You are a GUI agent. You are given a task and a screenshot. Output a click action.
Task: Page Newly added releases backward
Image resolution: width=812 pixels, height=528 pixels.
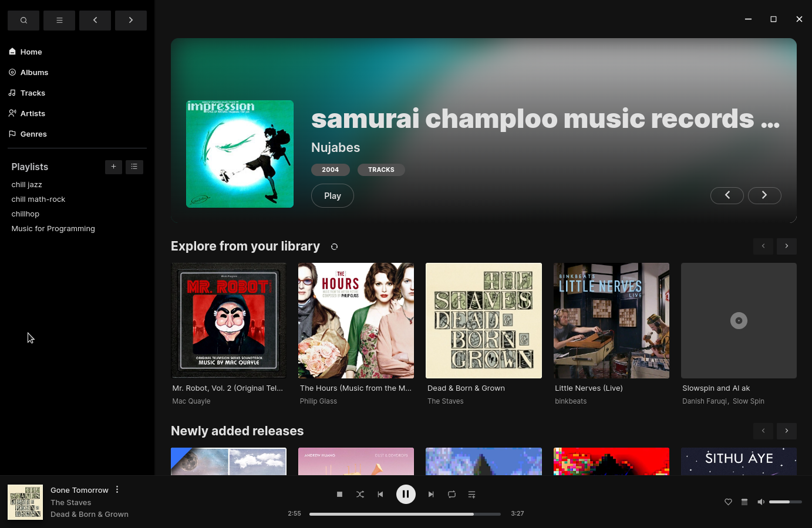click(763, 431)
